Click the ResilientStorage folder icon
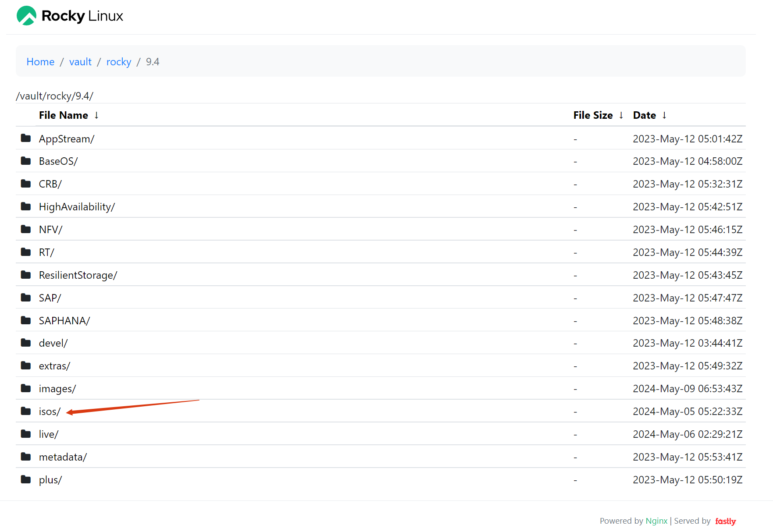 point(26,275)
